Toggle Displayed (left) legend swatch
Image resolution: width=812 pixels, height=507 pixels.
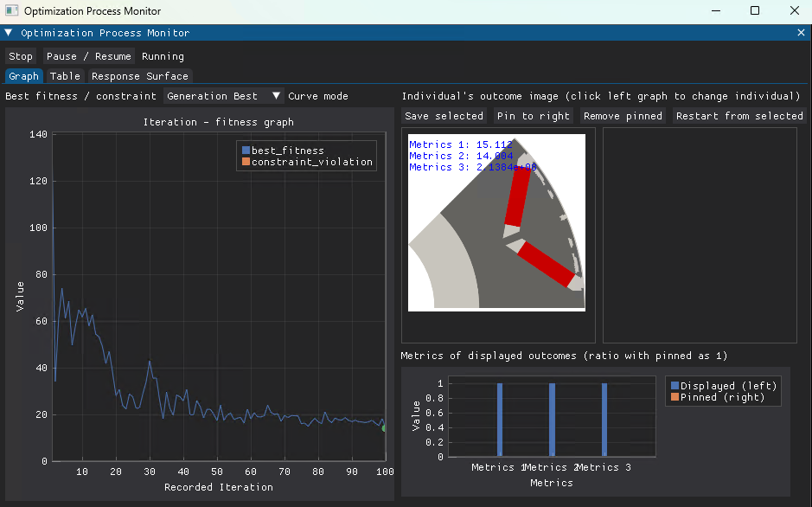675,386
